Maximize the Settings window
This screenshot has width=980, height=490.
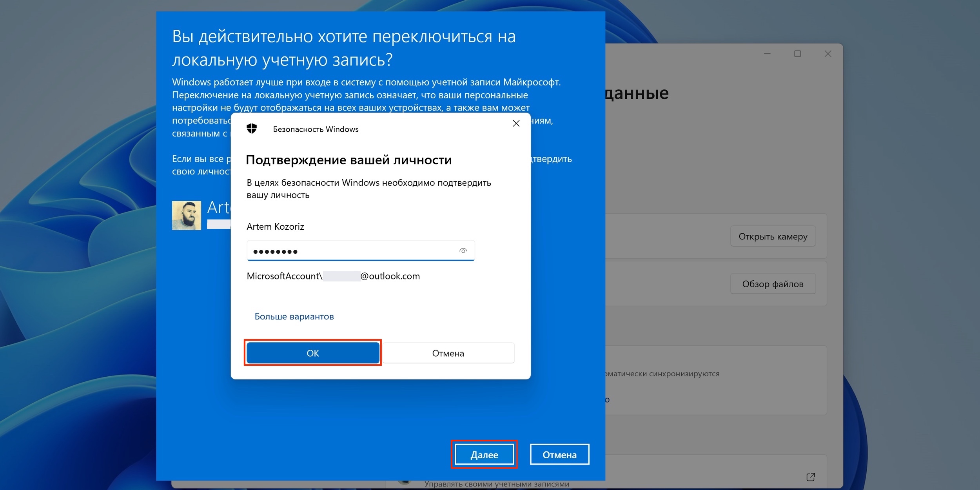[797, 54]
